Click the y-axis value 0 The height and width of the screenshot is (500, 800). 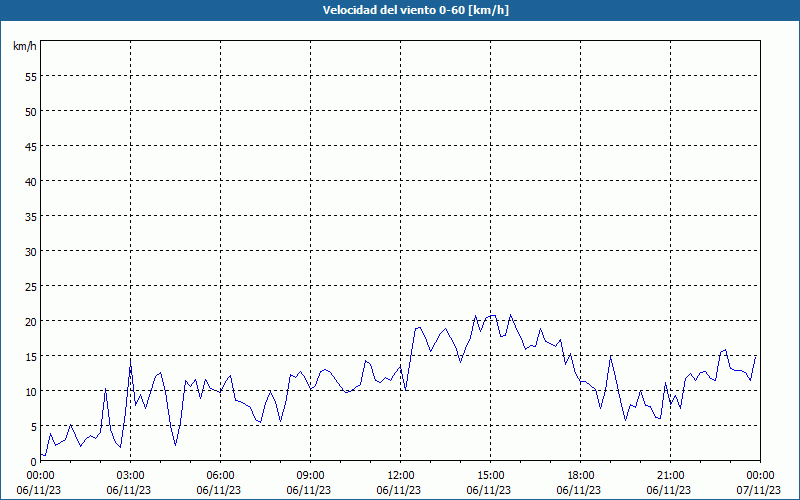(34, 461)
